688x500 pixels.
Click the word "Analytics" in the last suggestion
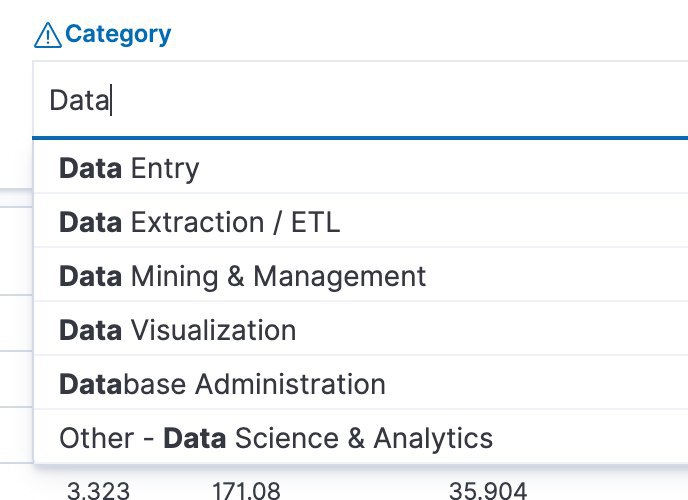pos(433,439)
